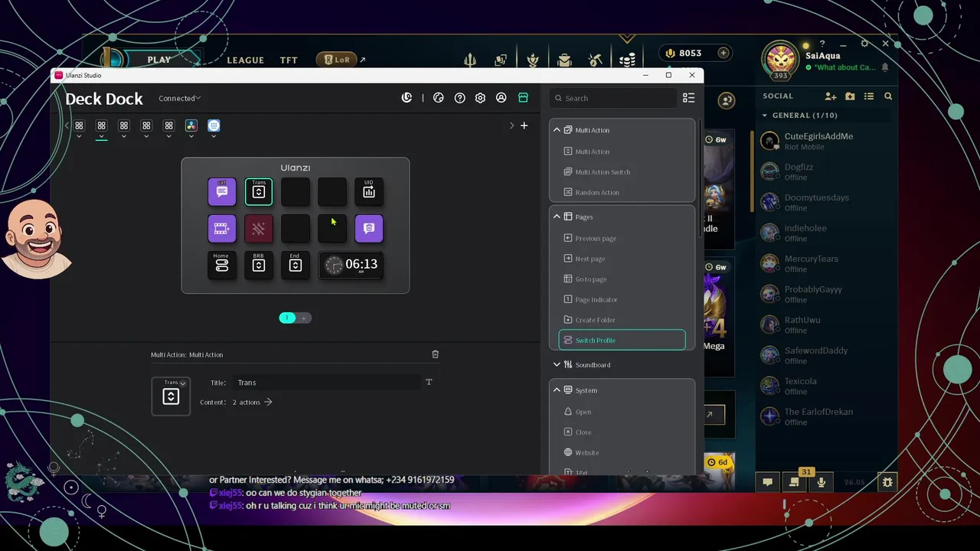The height and width of the screenshot is (551, 980).
Task: Toggle League notifications bell near SaiAqua
Action: point(885,67)
